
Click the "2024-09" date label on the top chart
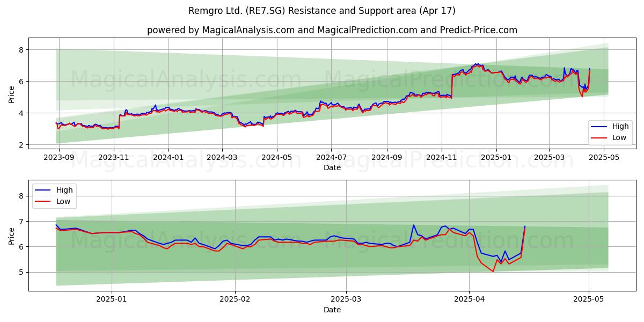click(386, 158)
